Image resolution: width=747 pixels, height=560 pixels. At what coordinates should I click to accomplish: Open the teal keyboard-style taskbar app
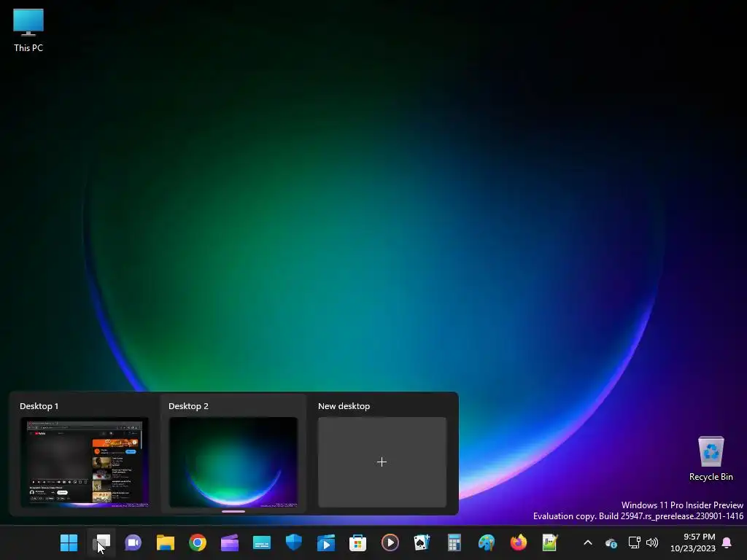262,542
